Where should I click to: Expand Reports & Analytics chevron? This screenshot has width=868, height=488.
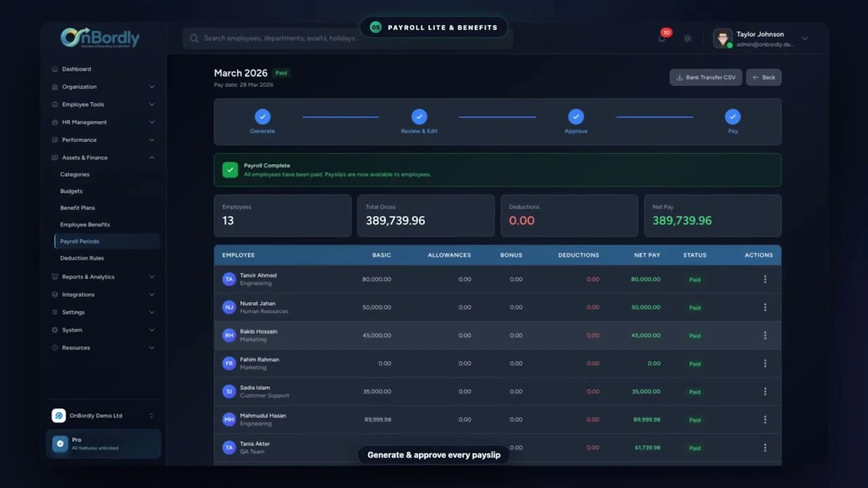(x=152, y=277)
